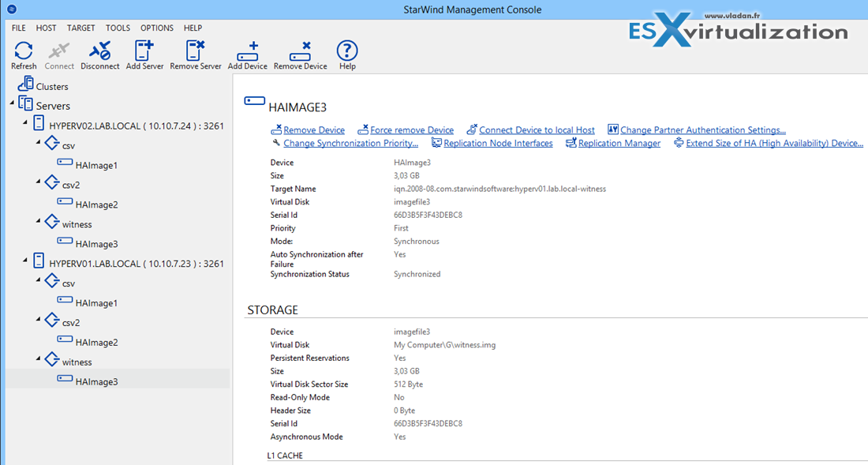Open Change Synchronization Priority link
The image size is (868, 465).
(350, 144)
